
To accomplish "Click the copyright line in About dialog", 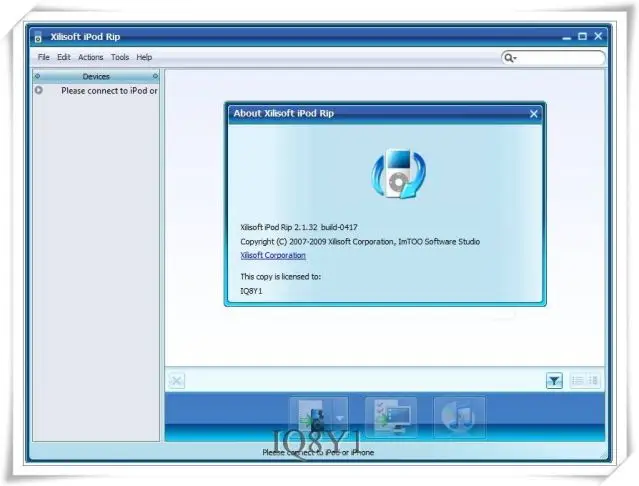I will tap(360, 242).
